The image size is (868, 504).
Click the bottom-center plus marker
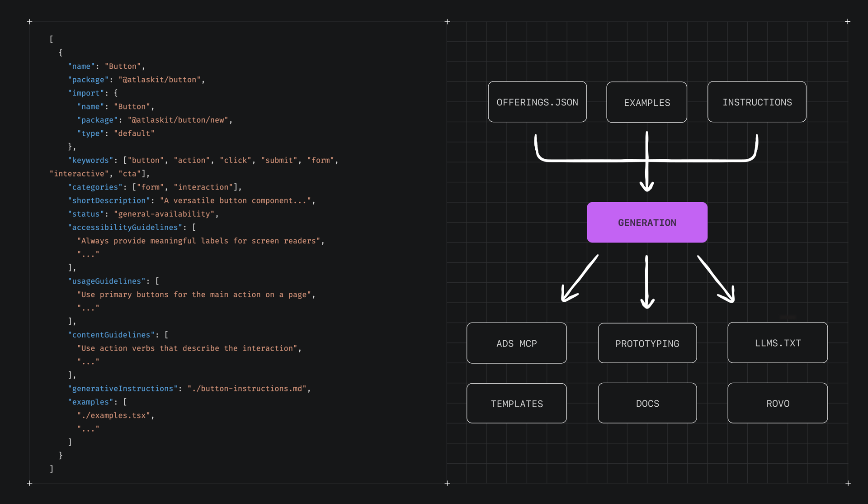tap(447, 483)
